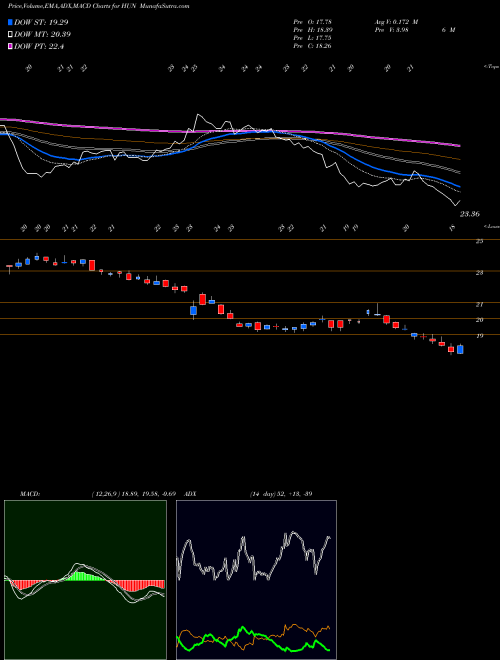Click the ADX '(14 day) 52, +18, -39' values
The image size is (500, 660).
(x=281, y=494)
